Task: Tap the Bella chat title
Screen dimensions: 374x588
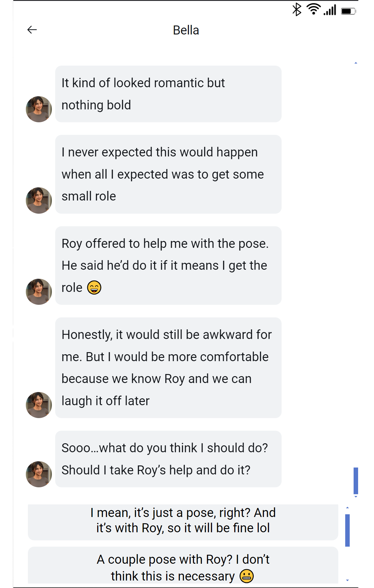Action: tap(186, 30)
